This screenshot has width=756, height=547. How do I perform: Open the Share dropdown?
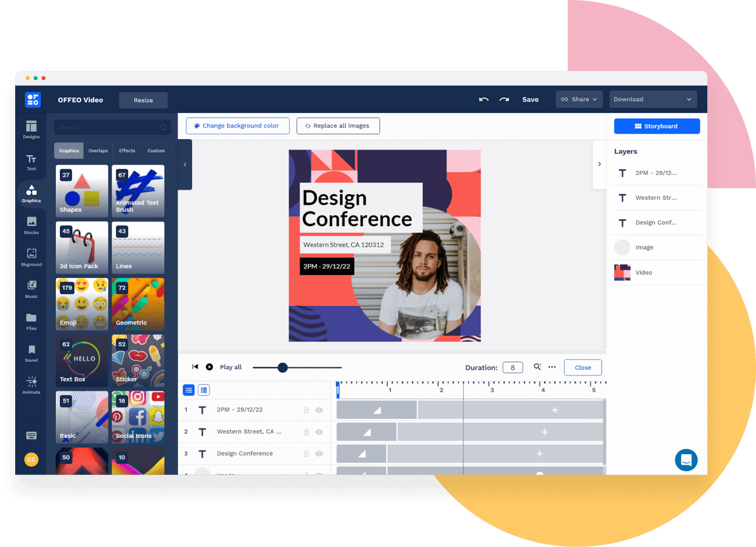tap(579, 99)
